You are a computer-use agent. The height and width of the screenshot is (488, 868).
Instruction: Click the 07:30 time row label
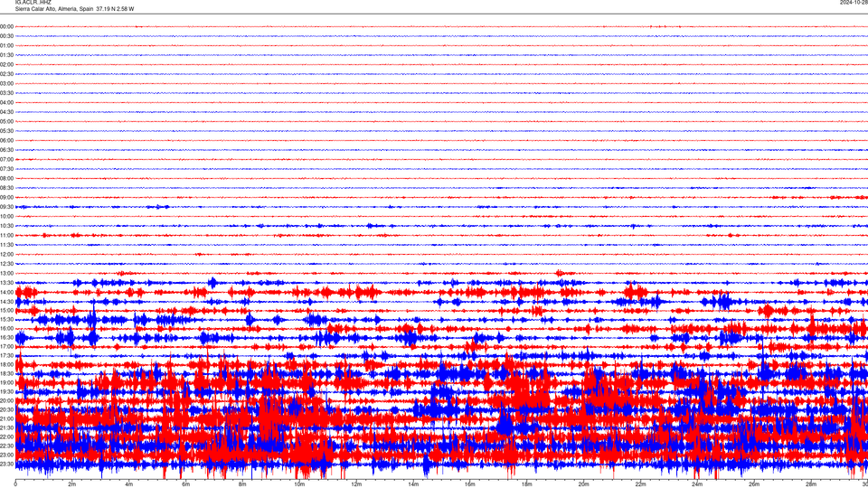tap(6, 169)
